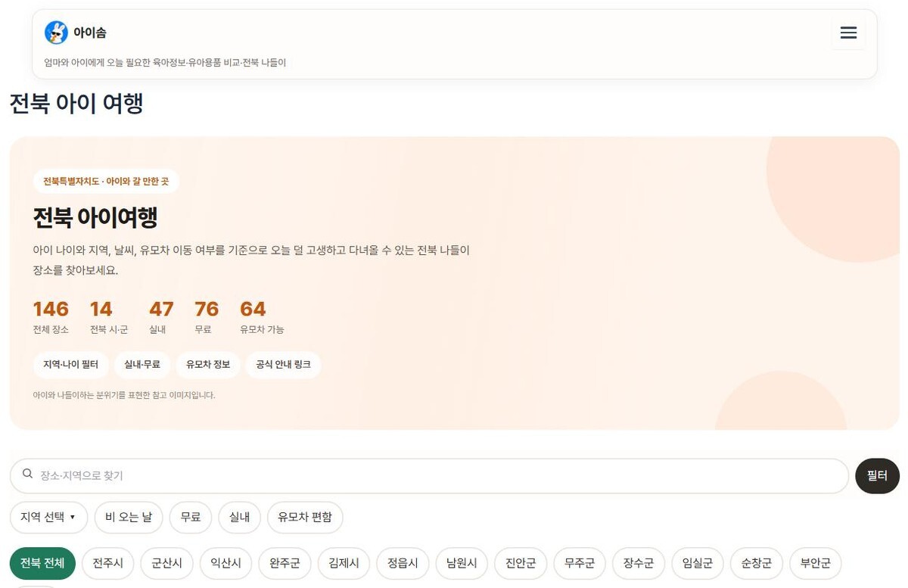This screenshot has height=588, width=908.
Task: Select the 무주군 region tab
Action: coord(580,564)
